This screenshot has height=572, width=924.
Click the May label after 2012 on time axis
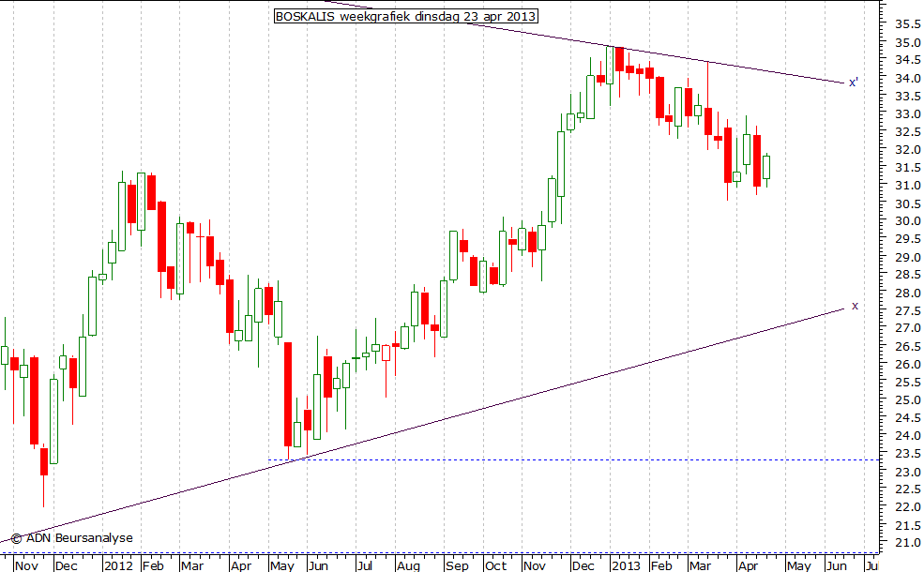282,565
